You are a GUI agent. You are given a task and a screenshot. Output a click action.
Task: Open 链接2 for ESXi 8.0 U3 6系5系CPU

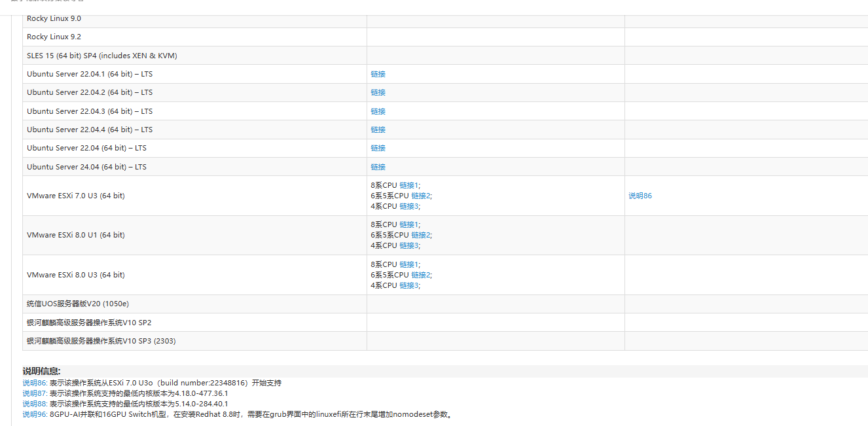pos(420,275)
